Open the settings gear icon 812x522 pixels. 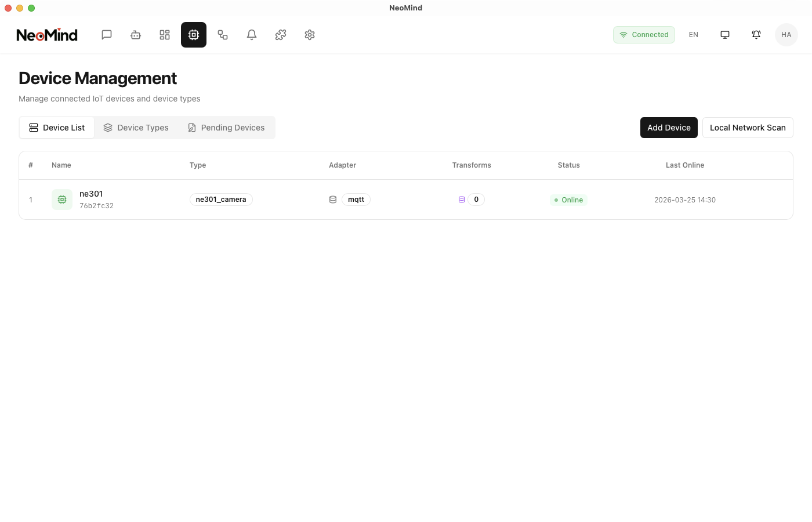(310, 35)
